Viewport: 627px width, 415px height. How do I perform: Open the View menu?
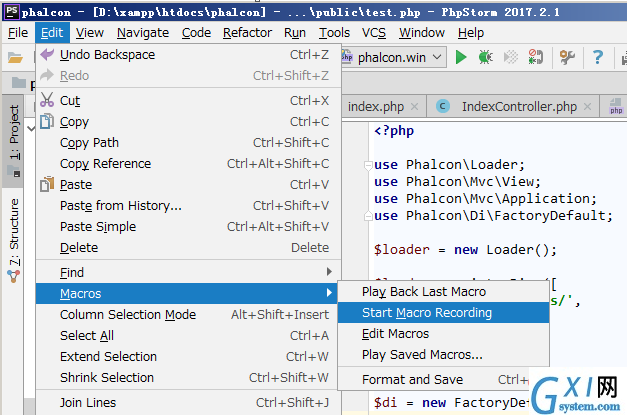point(90,32)
